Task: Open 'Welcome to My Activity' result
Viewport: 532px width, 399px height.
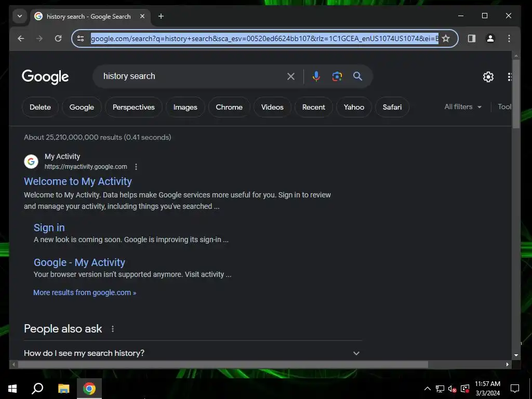Action: click(x=78, y=181)
